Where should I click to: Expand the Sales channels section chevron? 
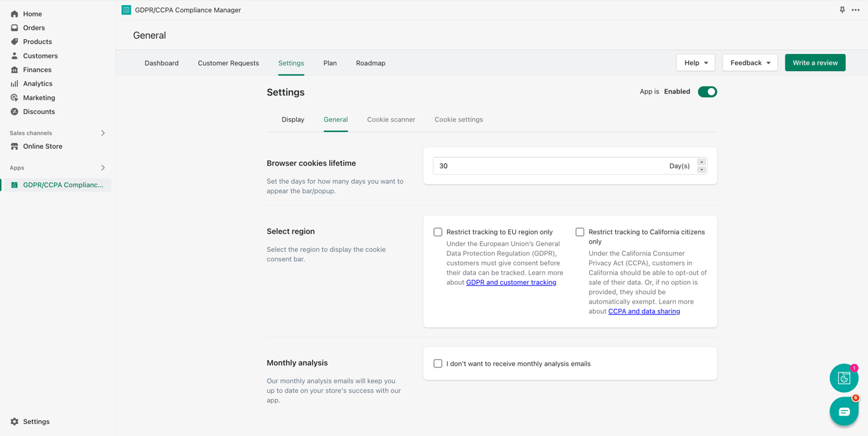coord(103,133)
